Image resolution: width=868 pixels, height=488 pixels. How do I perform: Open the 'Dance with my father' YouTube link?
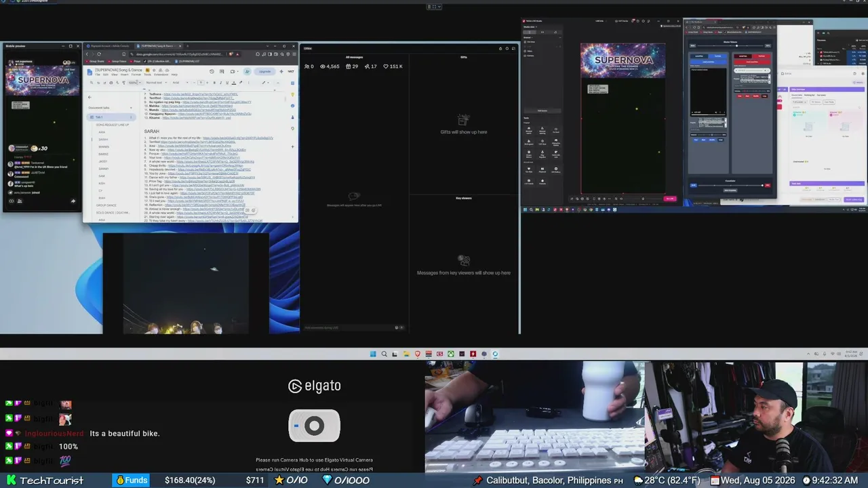(216, 178)
